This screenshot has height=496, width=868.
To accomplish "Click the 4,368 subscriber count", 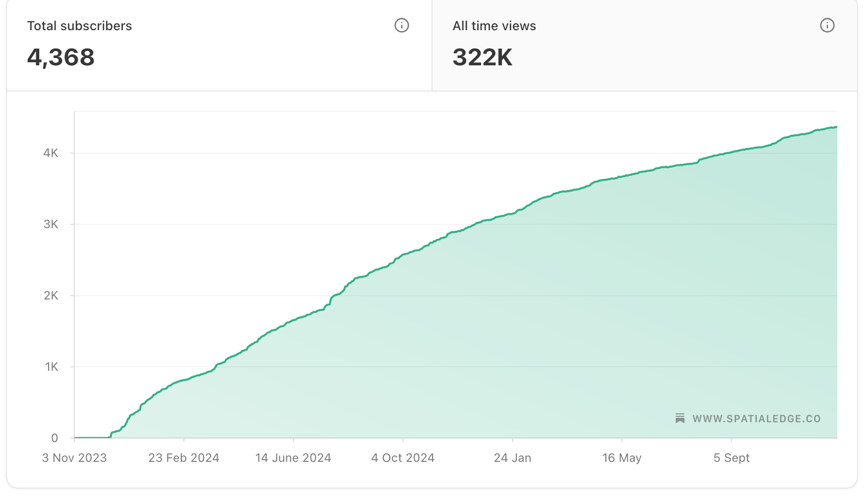I will [61, 57].
